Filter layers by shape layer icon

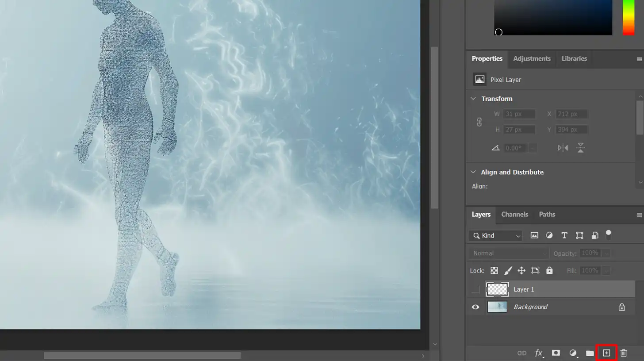click(579, 236)
